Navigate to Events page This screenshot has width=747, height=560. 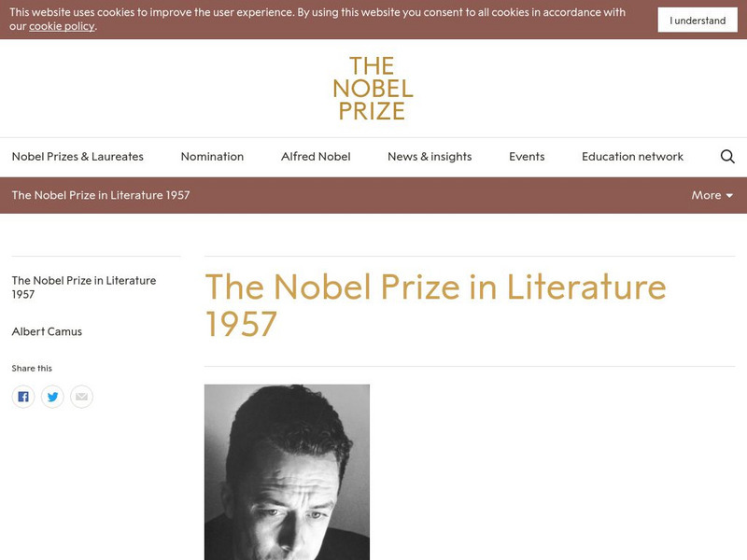click(527, 157)
